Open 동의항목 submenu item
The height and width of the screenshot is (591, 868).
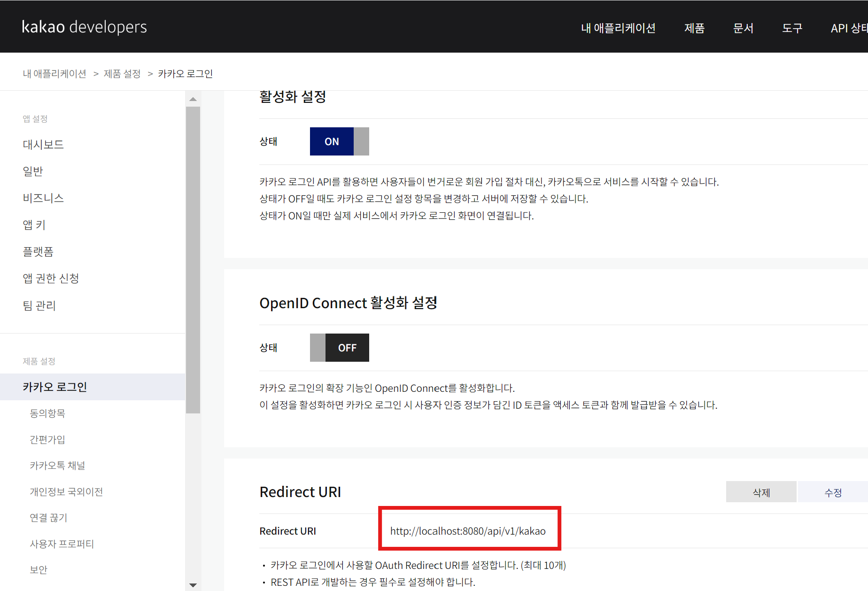pos(47,413)
